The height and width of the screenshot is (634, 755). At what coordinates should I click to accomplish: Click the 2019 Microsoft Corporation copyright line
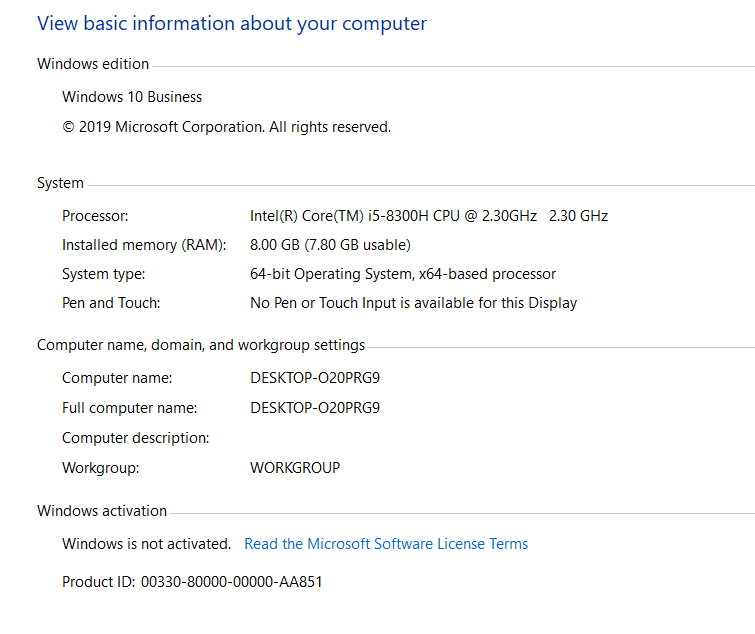[x=226, y=127]
